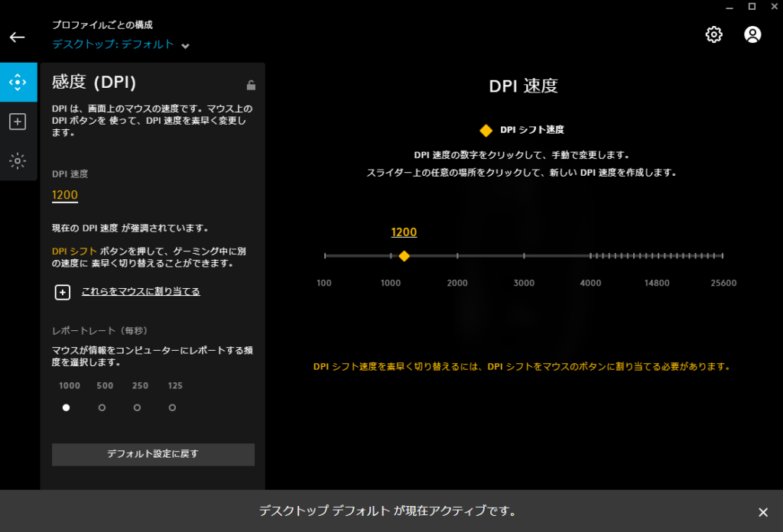The height and width of the screenshot is (532, 783).
Task: Open the user account icon
Action: pyautogui.click(x=752, y=34)
